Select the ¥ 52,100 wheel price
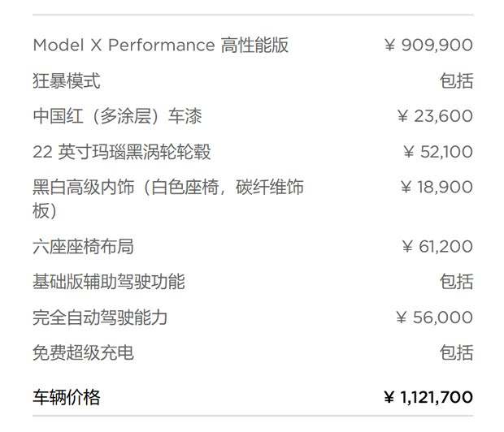The height and width of the screenshot is (432, 504). (437, 152)
